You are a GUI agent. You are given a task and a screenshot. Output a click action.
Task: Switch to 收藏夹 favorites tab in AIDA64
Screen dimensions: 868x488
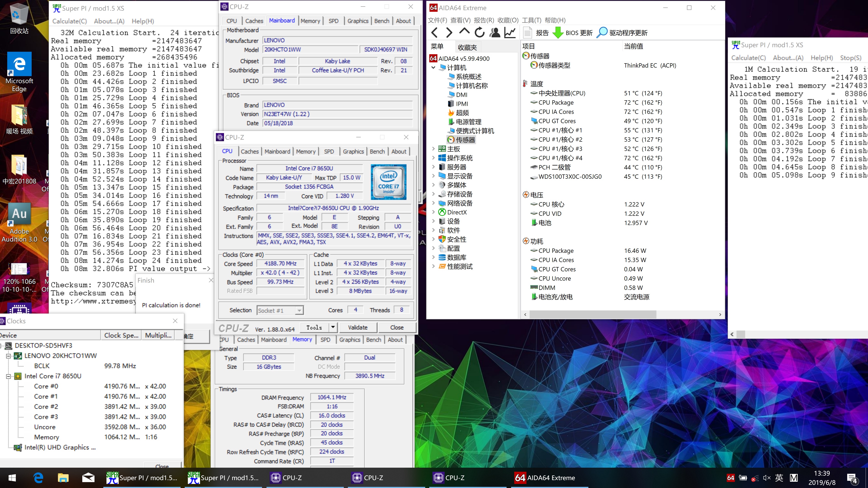pos(467,47)
